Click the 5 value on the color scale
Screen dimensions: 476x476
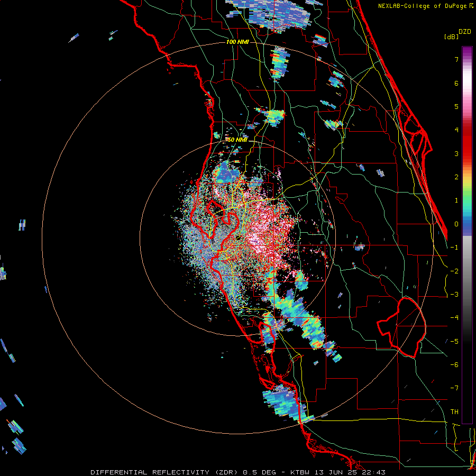(x=456, y=106)
